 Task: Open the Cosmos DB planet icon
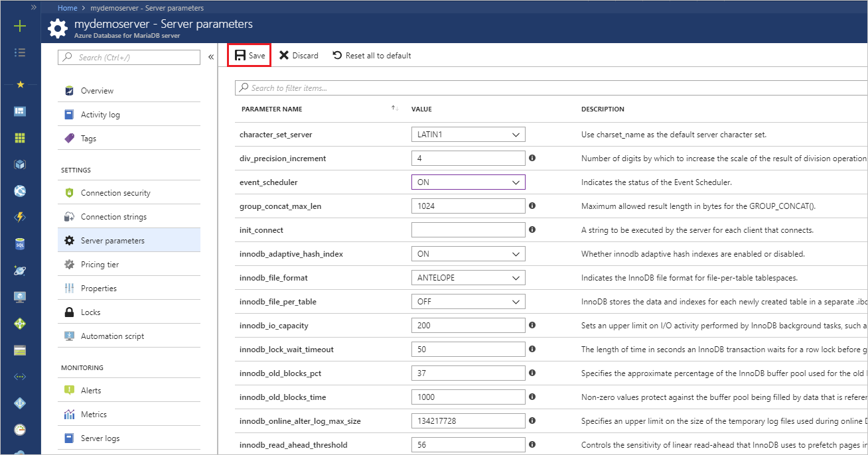[x=20, y=271]
